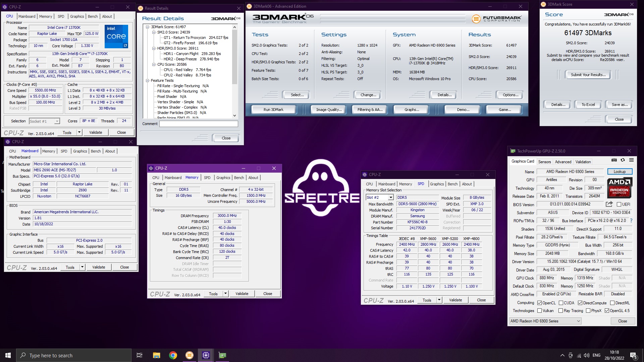
Task: Select Bench tab in CPU-Z CPU window
Action: click(x=93, y=16)
